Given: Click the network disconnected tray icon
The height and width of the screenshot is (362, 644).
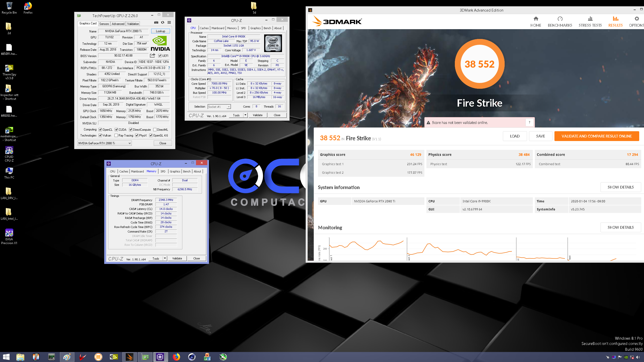Looking at the screenshot, I should coord(632,357).
